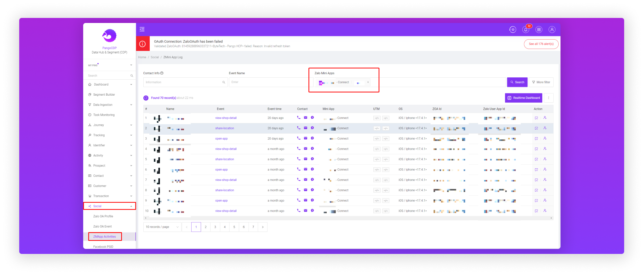Screen dimensions: 644x275
Task: Open the three-dot menu beside Realtime Dashboard
Action: tap(549, 98)
